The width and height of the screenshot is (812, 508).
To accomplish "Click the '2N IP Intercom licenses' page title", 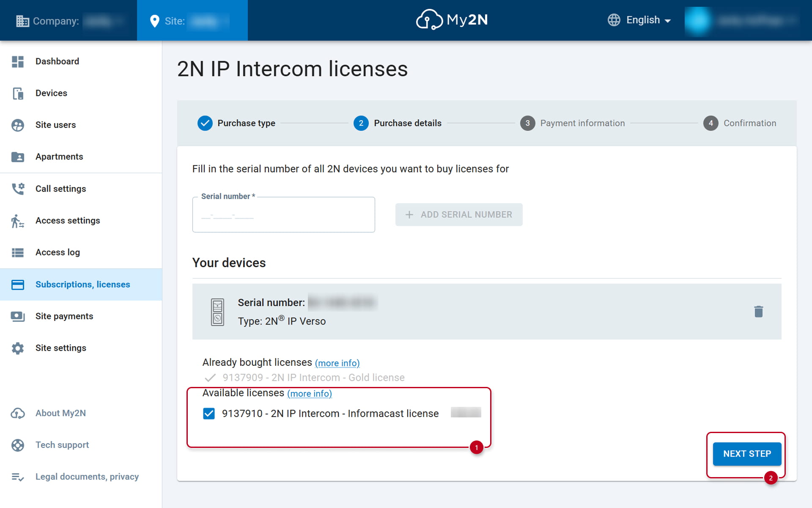I will tap(292, 69).
